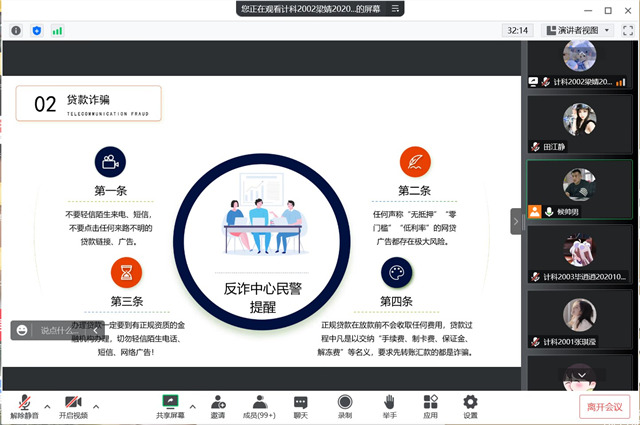Viewport: 640px width, 425px height.
Task: Click the blue security shield icon
Action: tap(37, 31)
